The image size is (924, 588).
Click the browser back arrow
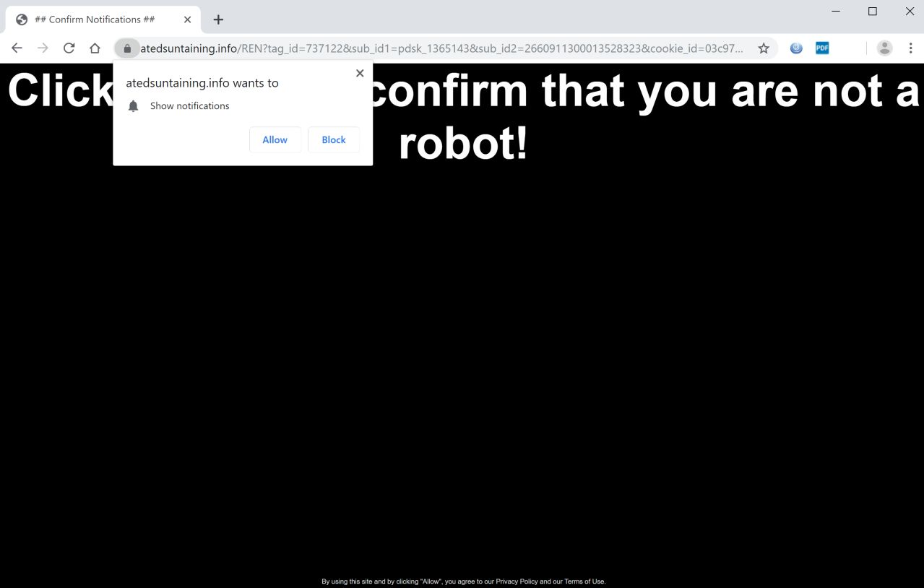point(17,48)
